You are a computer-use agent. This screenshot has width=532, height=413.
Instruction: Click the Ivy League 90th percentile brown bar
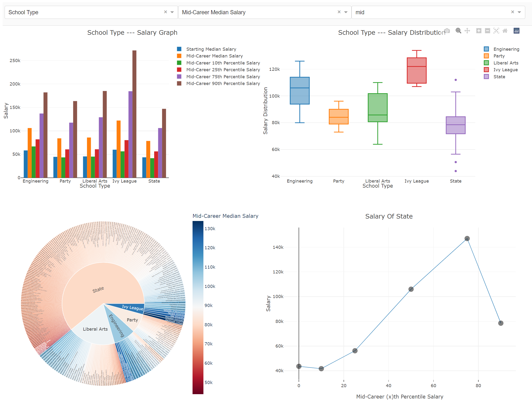click(x=135, y=114)
